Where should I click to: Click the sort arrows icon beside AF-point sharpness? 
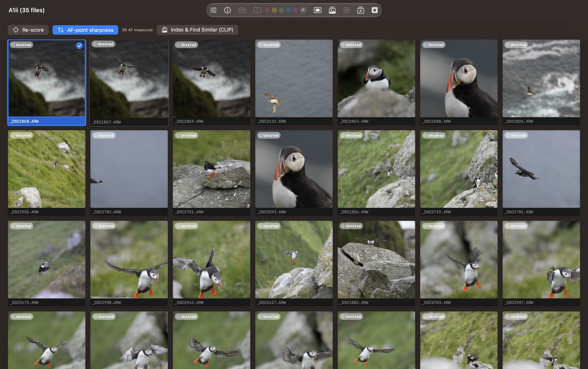60,30
